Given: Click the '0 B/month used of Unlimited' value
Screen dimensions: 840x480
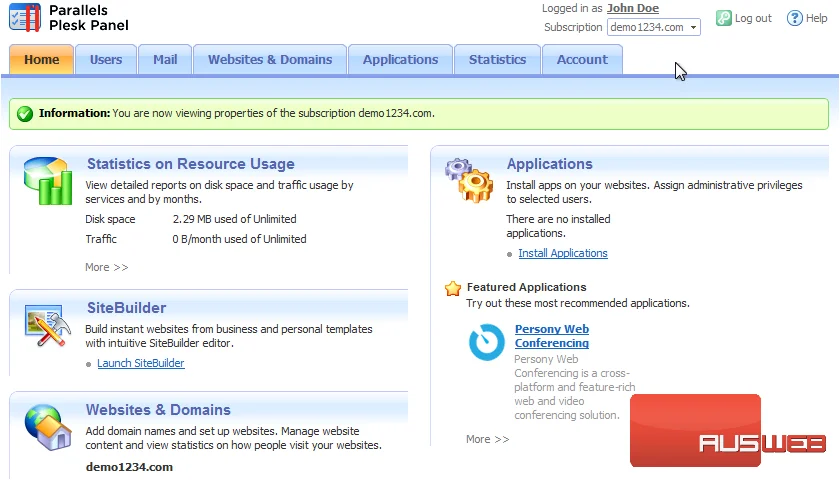Looking at the screenshot, I should [x=239, y=239].
